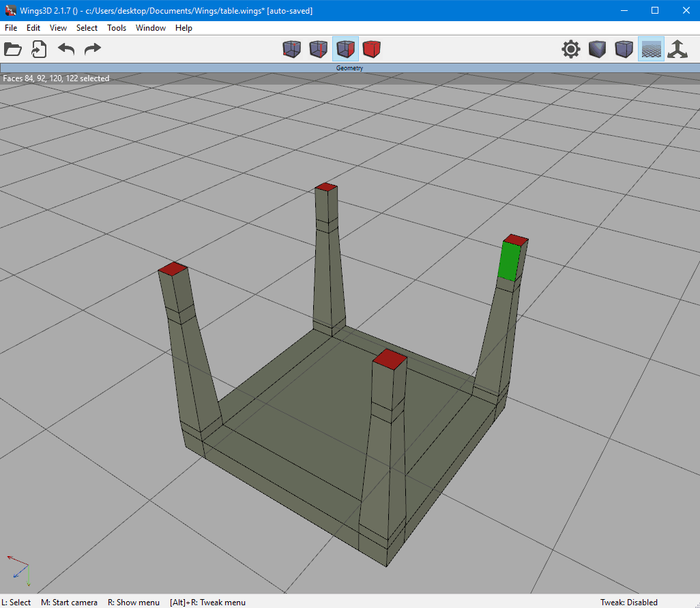Click the Open file folder icon
This screenshot has height=608, width=700.
12,49
